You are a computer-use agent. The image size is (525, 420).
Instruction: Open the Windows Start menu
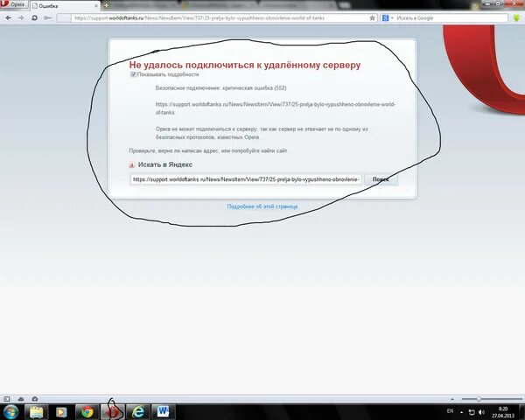[x=10, y=412]
